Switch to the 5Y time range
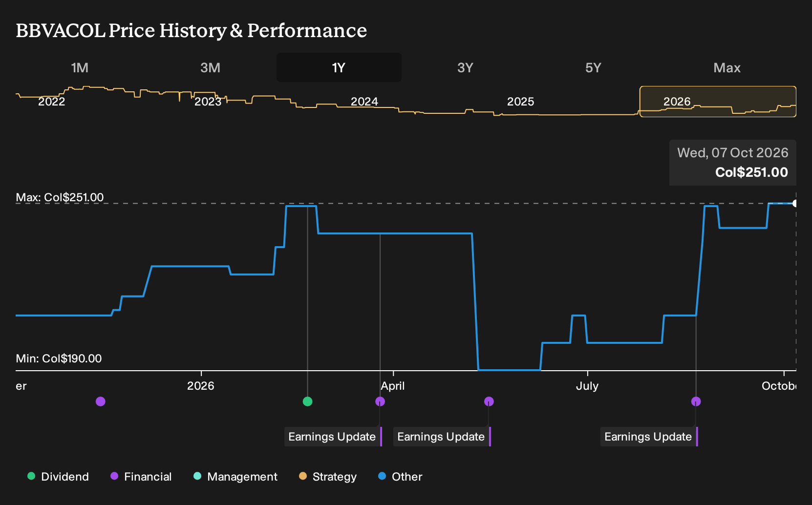Screen dimensions: 812x505 click(593, 67)
